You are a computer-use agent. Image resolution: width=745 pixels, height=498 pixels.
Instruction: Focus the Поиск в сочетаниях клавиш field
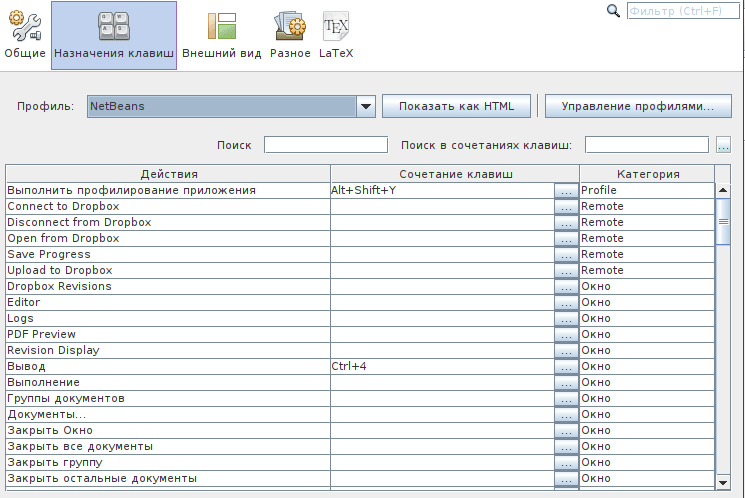647,145
